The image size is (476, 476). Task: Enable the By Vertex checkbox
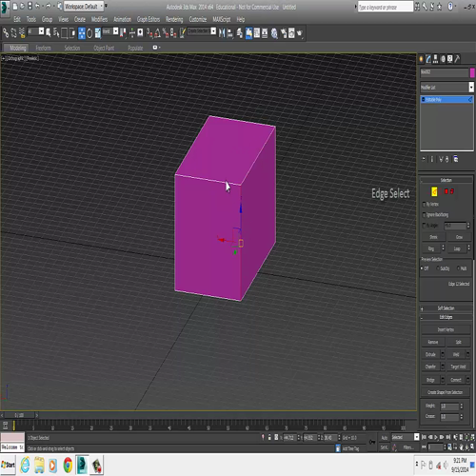tap(424, 204)
